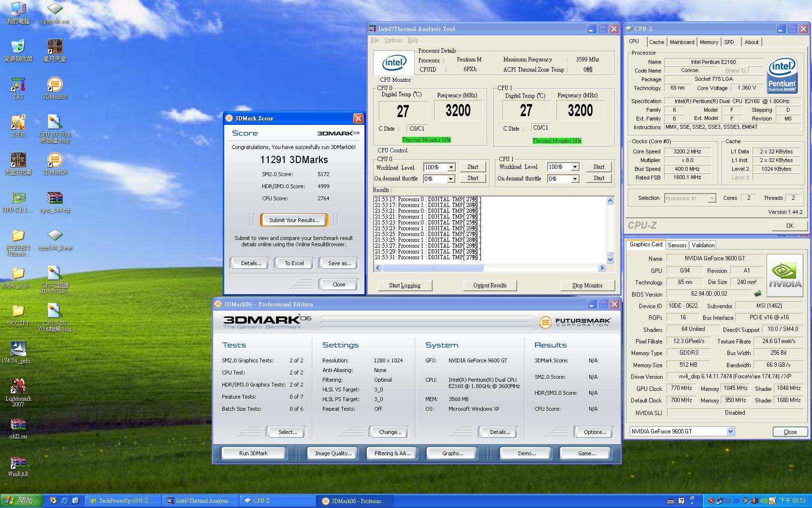
Task: Open the okl2.rar archive icon
Action: pos(18,428)
